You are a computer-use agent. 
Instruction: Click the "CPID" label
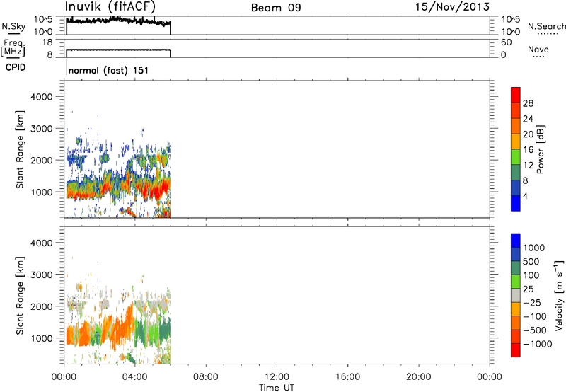click(16, 67)
